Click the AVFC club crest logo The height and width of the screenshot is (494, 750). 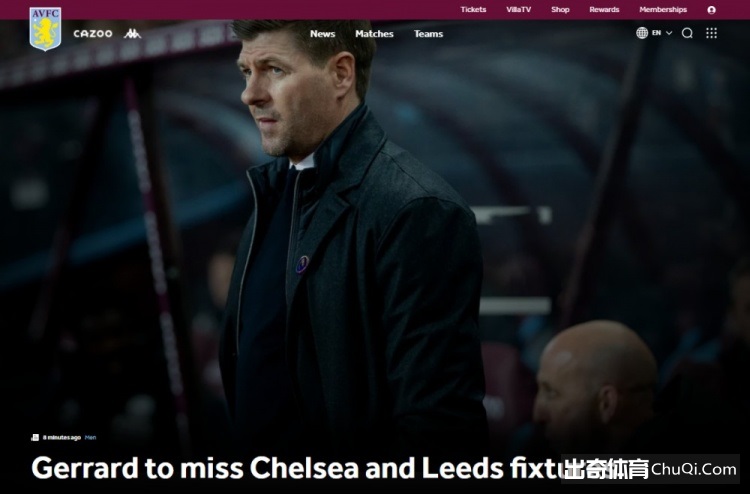(45, 29)
